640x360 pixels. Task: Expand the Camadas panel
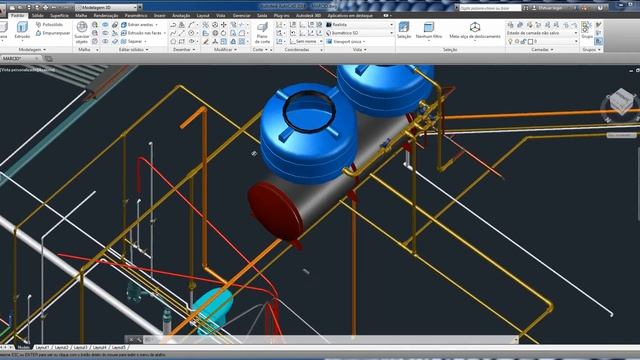pyautogui.click(x=542, y=49)
